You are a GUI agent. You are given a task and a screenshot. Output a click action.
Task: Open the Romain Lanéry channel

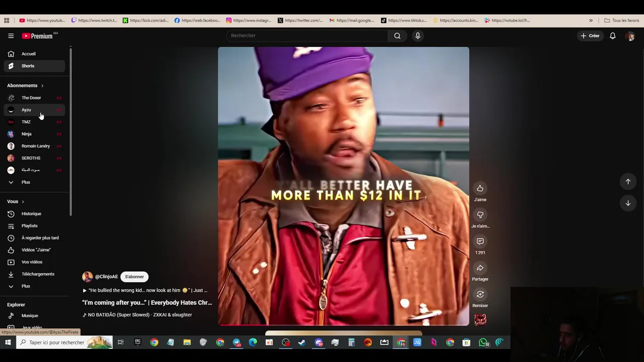(x=34, y=146)
